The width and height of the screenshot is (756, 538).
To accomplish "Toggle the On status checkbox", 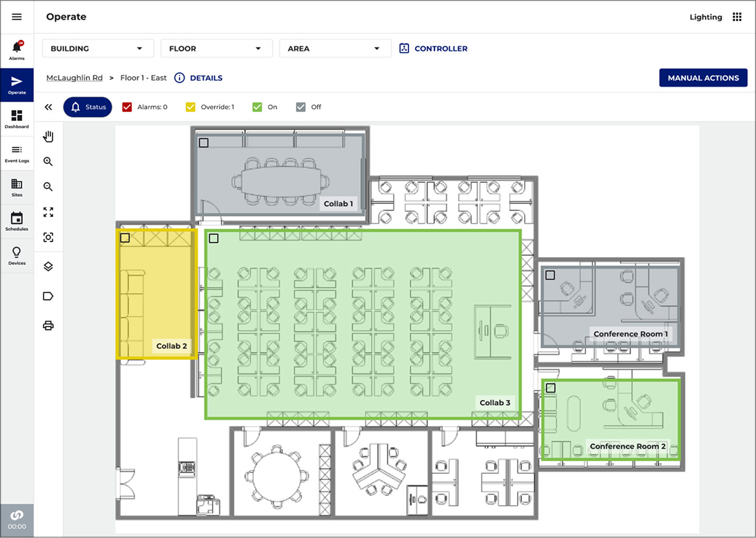I will (257, 107).
